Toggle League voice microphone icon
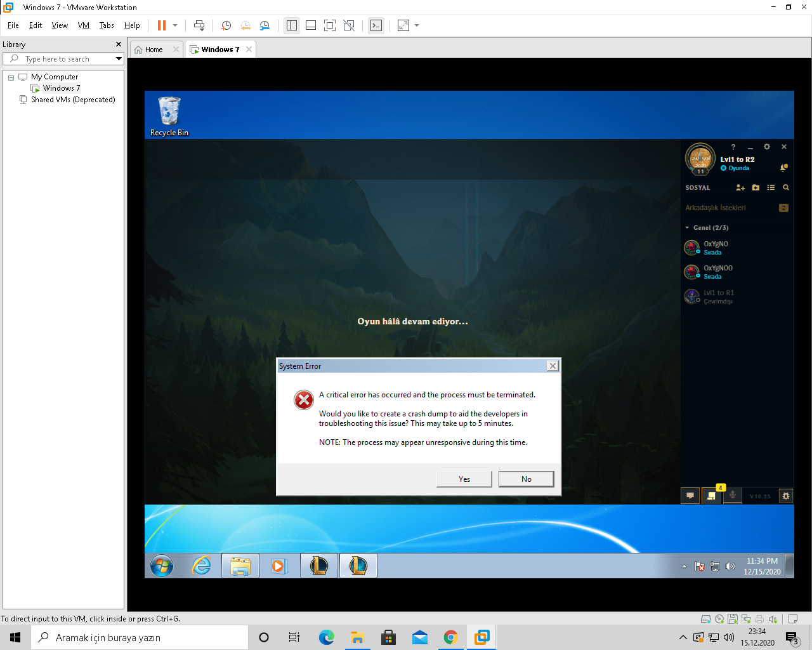The width and height of the screenshot is (812, 650). [733, 496]
